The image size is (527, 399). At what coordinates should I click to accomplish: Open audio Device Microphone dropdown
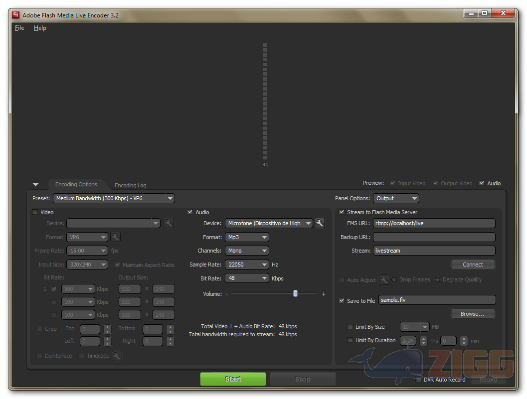tap(269, 223)
